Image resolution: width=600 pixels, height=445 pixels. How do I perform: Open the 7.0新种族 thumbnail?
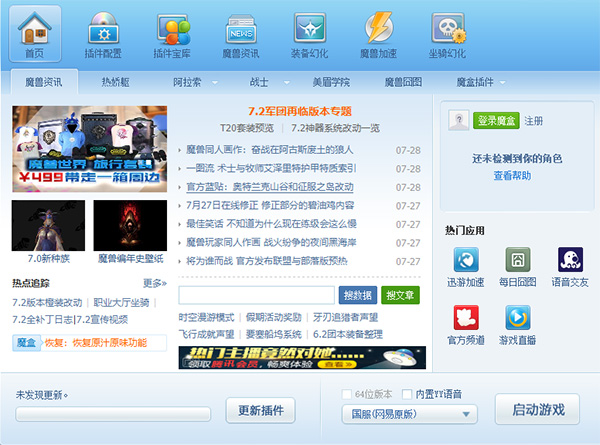pos(49,225)
